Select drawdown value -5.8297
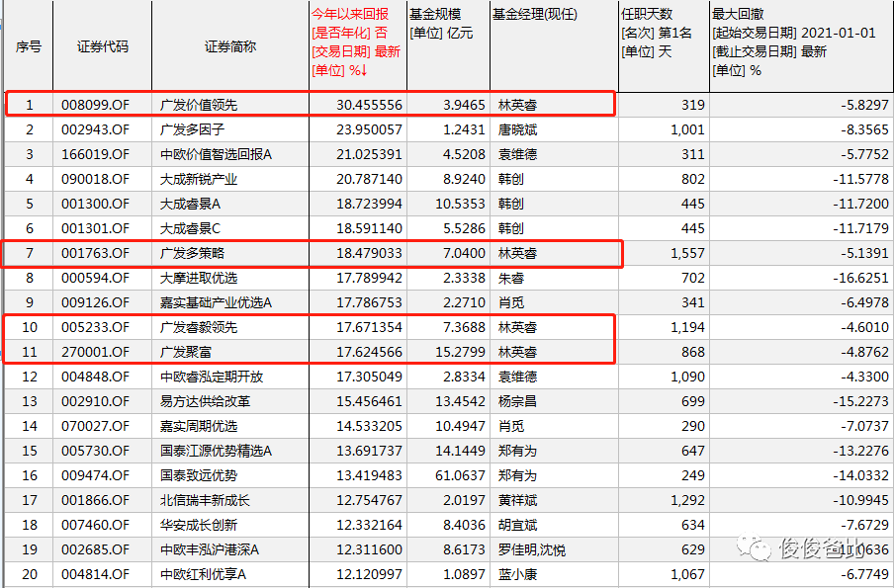This screenshot has width=894, height=588. [x=864, y=105]
